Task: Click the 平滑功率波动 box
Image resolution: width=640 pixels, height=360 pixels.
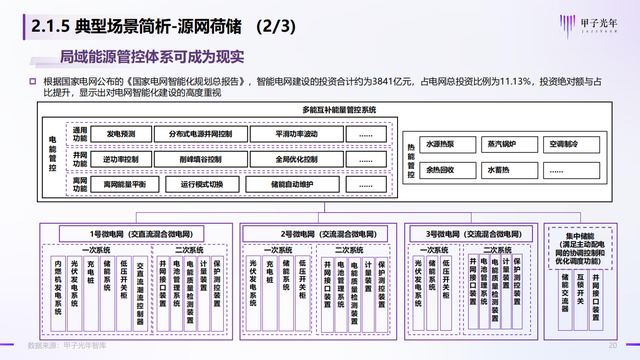Action: click(296, 134)
